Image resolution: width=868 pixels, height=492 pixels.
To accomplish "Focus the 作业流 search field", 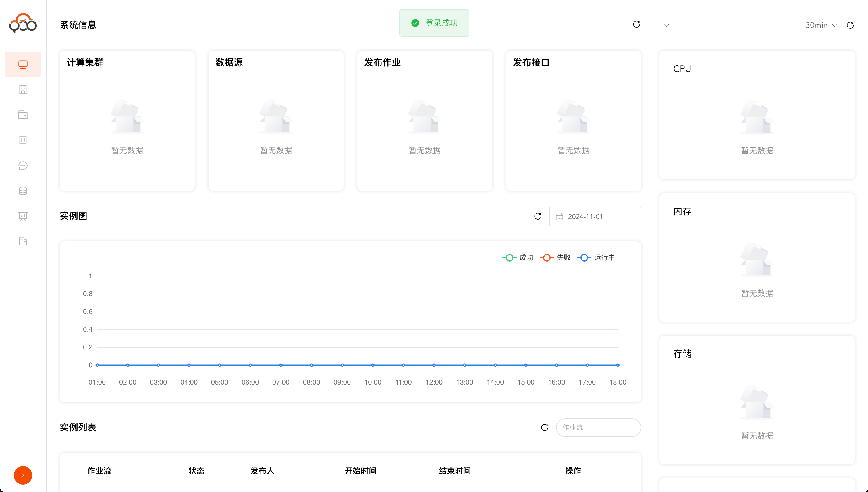I will pos(598,428).
